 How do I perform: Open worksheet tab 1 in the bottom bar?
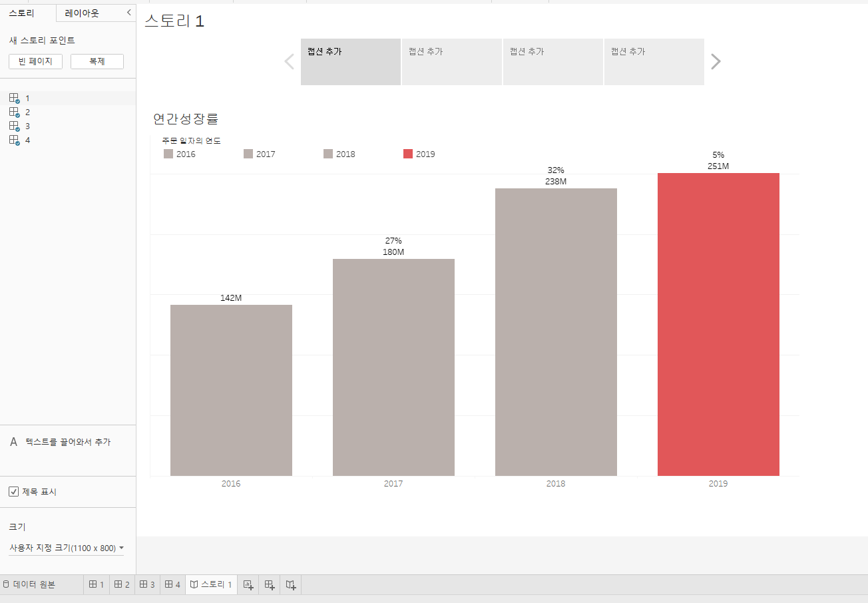point(97,584)
